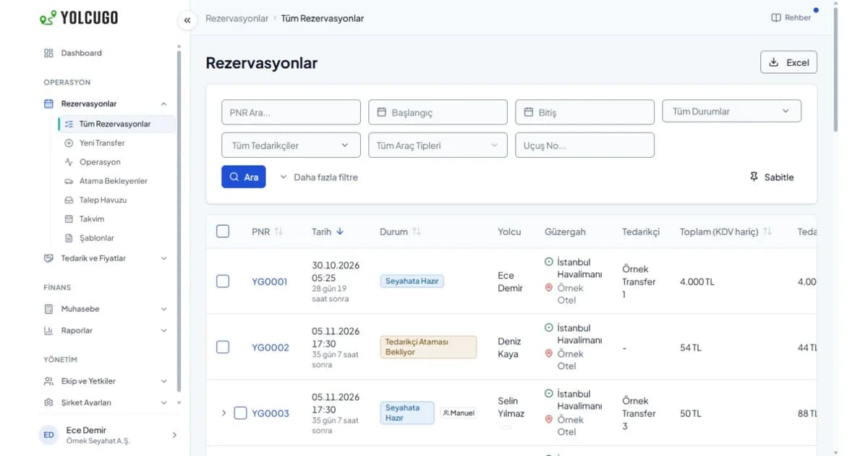
Task: Click the Yeni Transfer plus icon
Action: (x=69, y=143)
